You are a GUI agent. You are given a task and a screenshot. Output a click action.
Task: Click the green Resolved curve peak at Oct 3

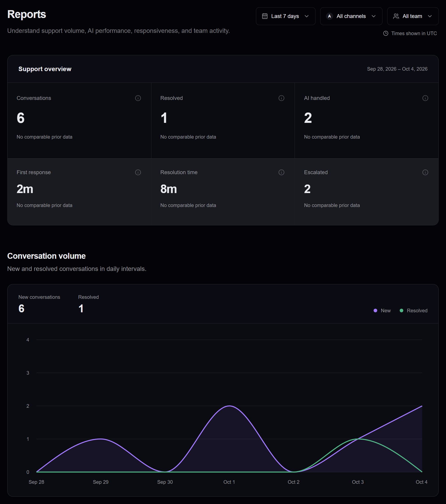[358, 439]
